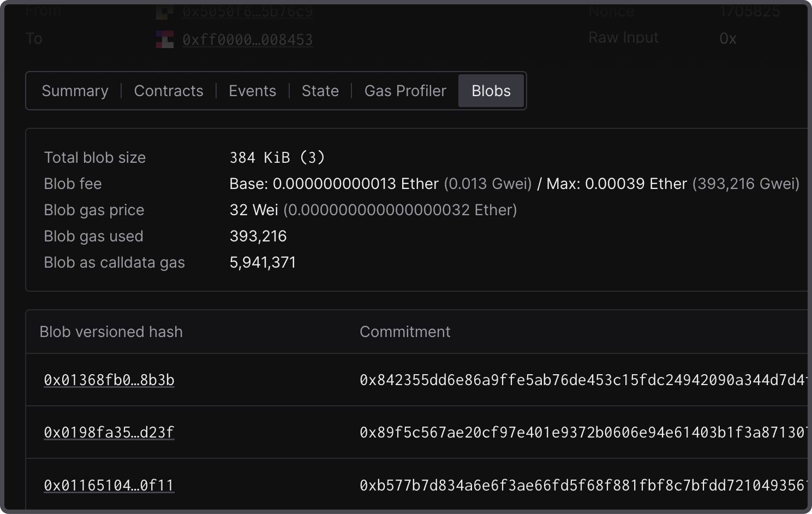Select the active Blobs tab

click(x=491, y=91)
